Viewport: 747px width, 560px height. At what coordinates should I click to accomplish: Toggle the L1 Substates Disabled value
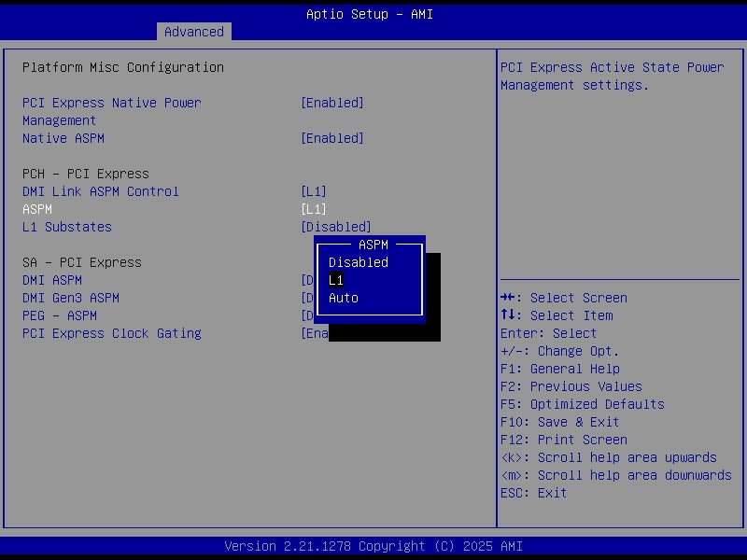click(335, 227)
